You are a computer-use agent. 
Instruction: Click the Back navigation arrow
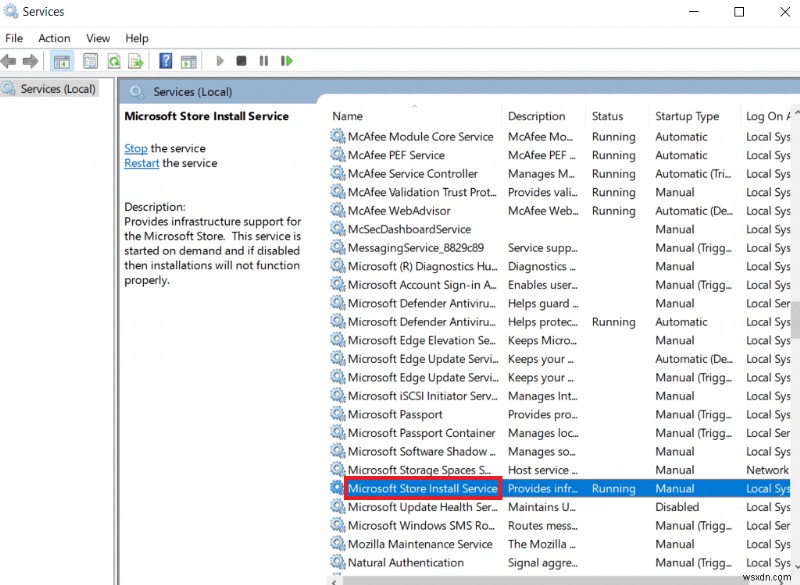(9, 60)
